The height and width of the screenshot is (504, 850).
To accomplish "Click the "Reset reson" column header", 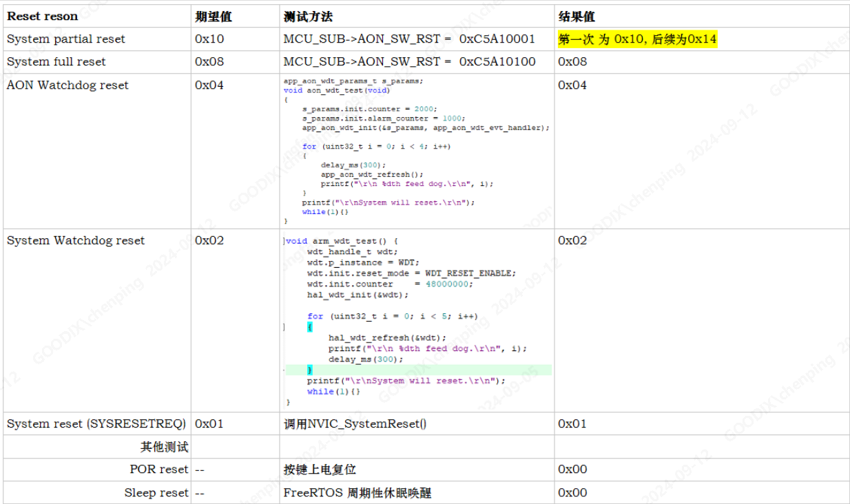I will click(x=42, y=17).
